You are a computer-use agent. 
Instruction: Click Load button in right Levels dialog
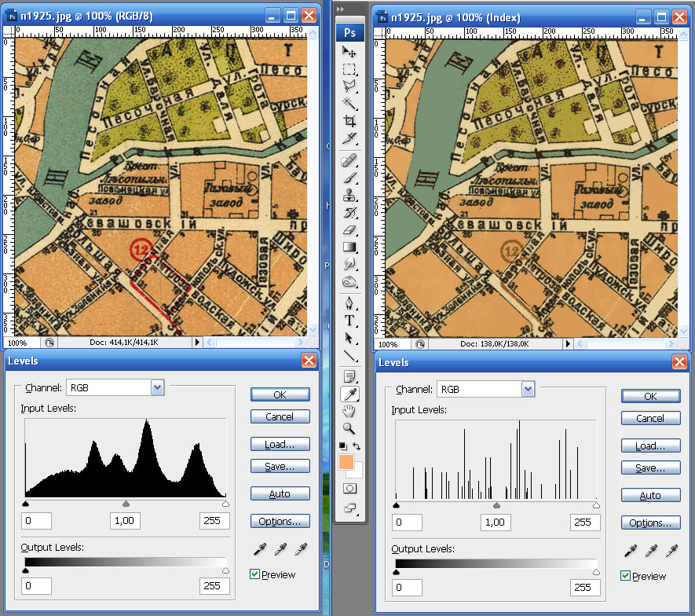tap(650, 445)
